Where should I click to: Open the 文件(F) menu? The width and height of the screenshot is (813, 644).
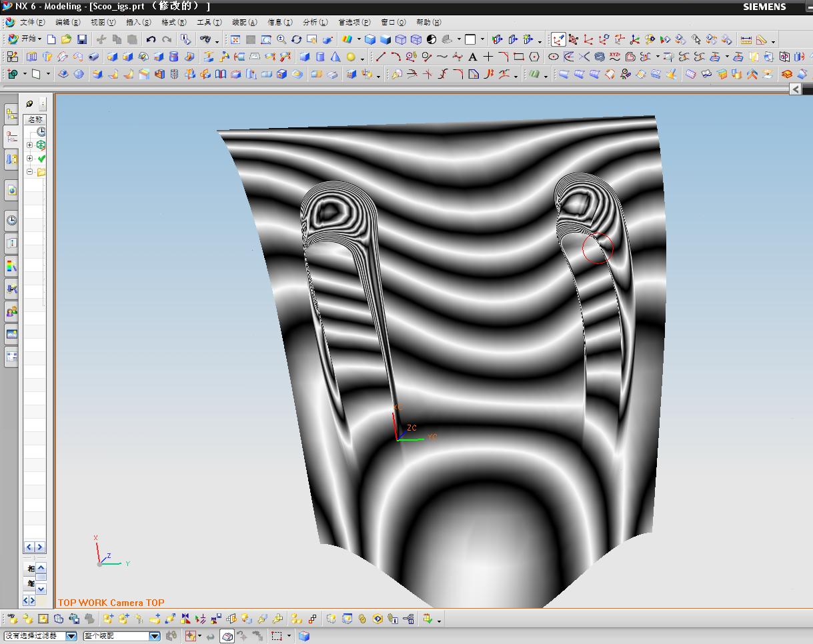point(31,23)
